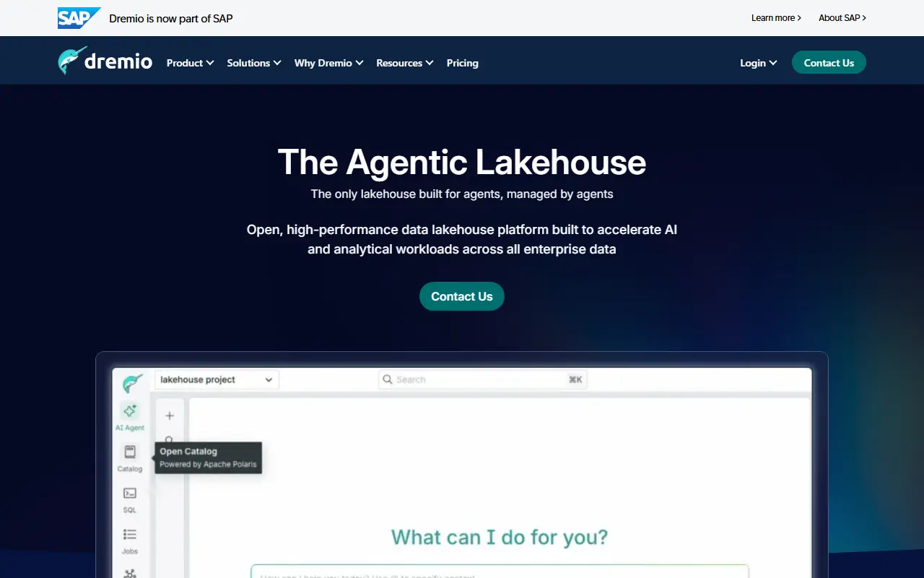Click the magnifier icon in the search box
This screenshot has height=578, width=924.
[x=388, y=379]
